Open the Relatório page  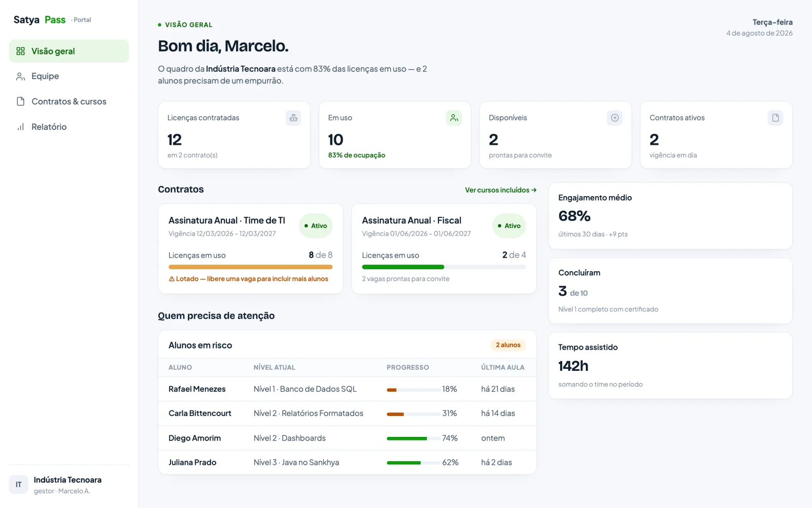(x=69, y=127)
